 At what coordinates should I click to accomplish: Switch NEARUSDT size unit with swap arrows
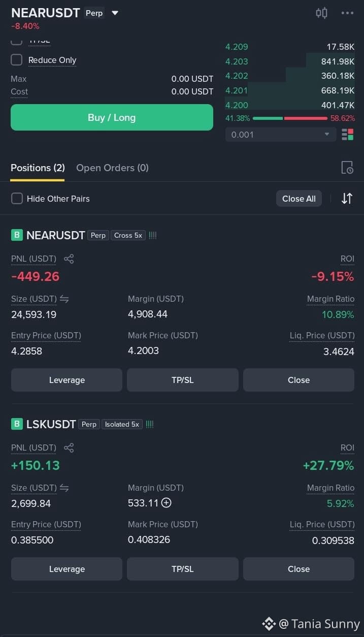coord(64,299)
